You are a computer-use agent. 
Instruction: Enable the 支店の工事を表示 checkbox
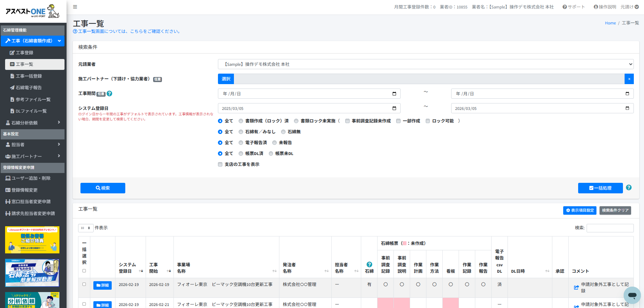[220, 165]
